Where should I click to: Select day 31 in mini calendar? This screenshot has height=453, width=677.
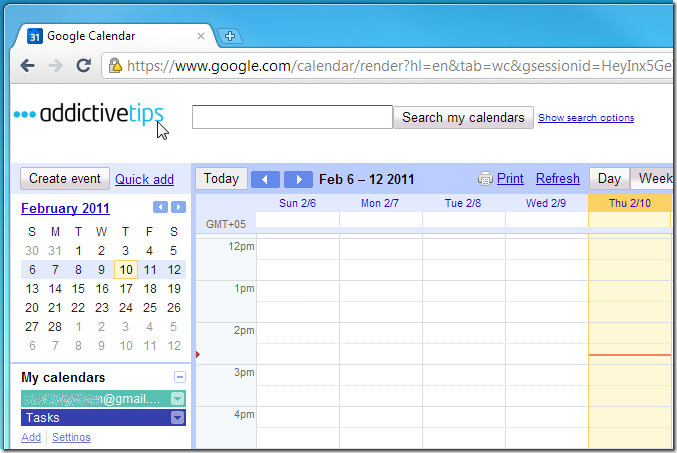pos(55,251)
